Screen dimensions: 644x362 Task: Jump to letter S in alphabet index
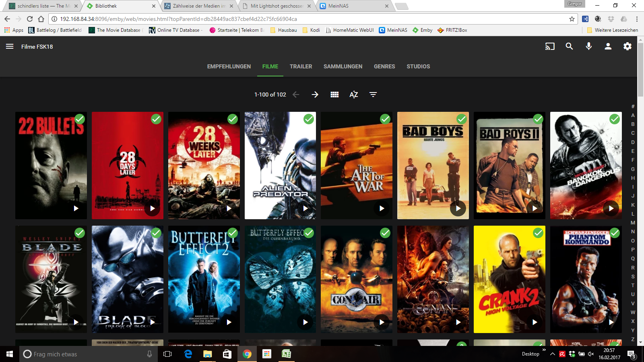coord(633,277)
